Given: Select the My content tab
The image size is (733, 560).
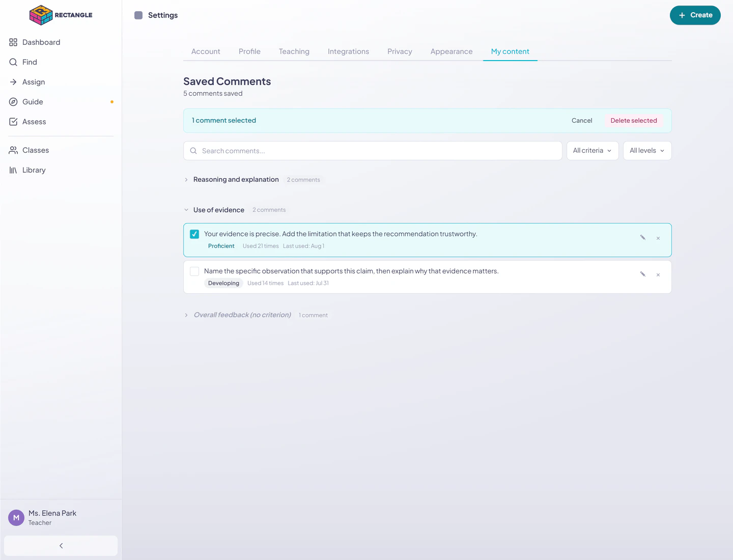Looking at the screenshot, I should (510, 51).
